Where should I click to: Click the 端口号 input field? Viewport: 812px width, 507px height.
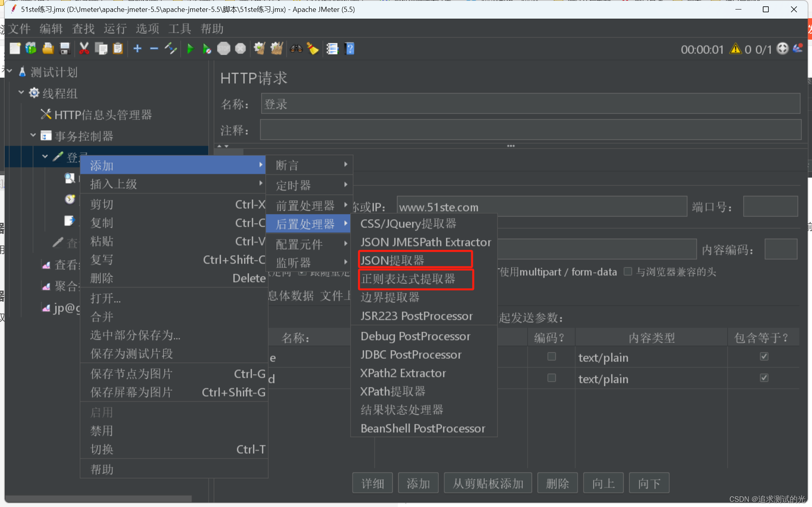(x=770, y=207)
